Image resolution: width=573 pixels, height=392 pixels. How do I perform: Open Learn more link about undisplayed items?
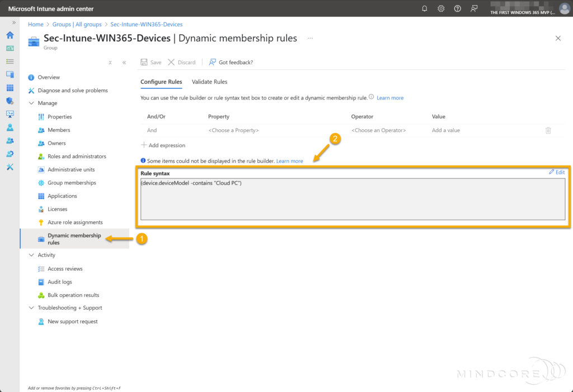(x=289, y=160)
